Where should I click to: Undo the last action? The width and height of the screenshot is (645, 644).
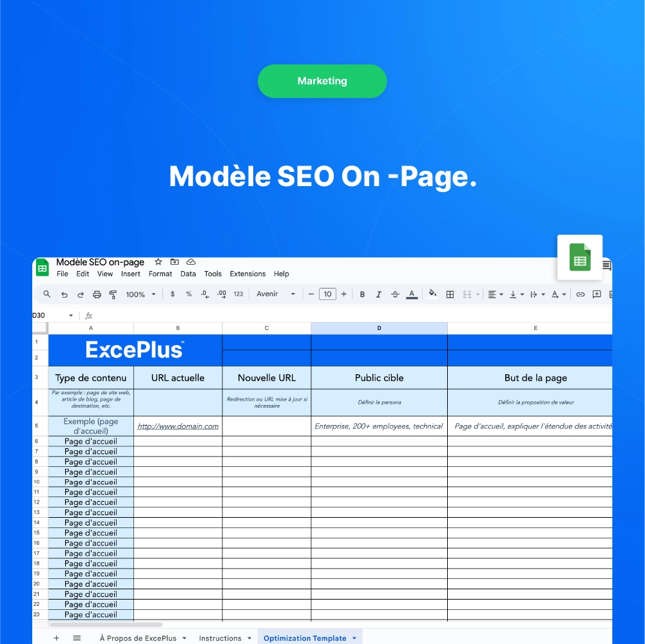(64, 294)
